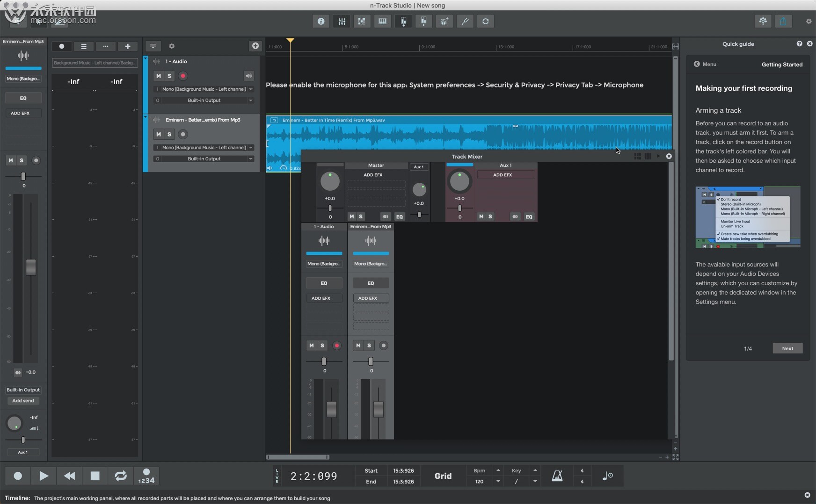Open the step sequencer grid icon
816x504 pixels.
coord(362,21)
